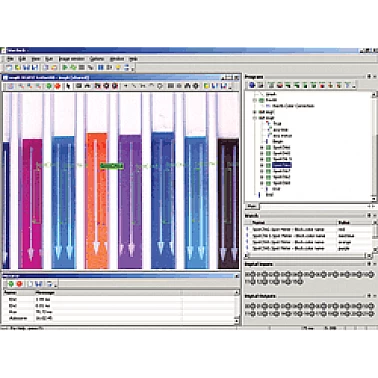Toggle the first indicator in Digital inputs
The height and width of the screenshot is (378, 378).
[252, 275]
